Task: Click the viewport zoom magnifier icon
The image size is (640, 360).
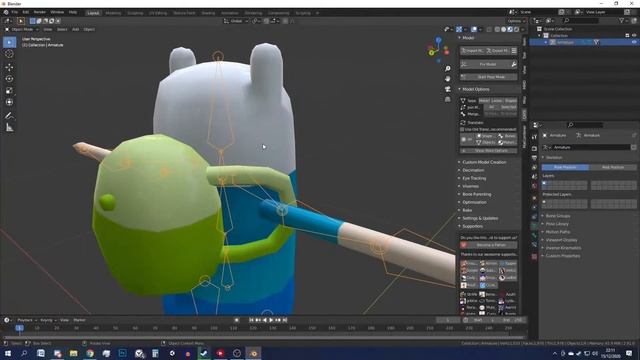Action: 448,69
